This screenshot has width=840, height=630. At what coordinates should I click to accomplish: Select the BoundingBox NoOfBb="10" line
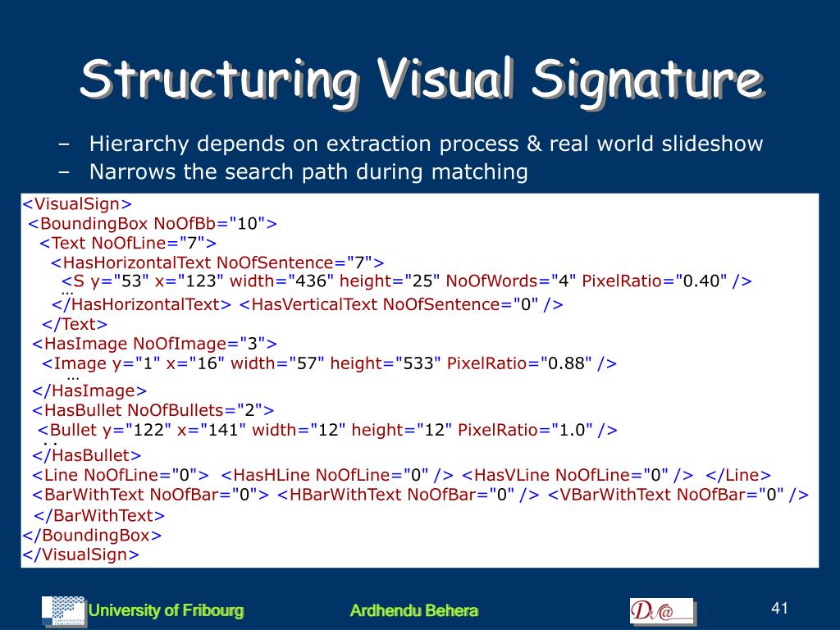tap(153, 223)
